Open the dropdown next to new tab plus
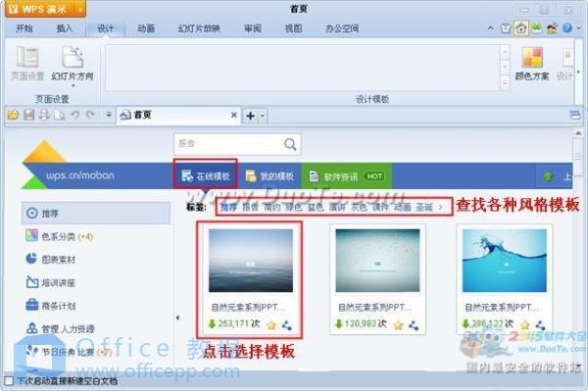This screenshot has width=588, height=391. tap(263, 116)
